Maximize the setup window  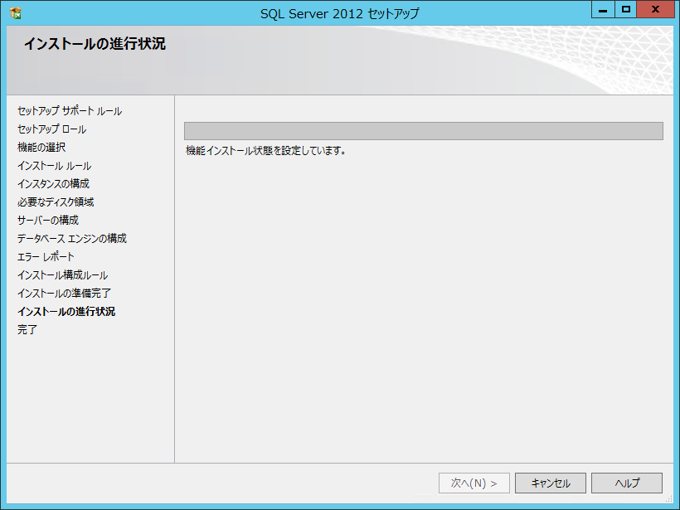point(625,10)
